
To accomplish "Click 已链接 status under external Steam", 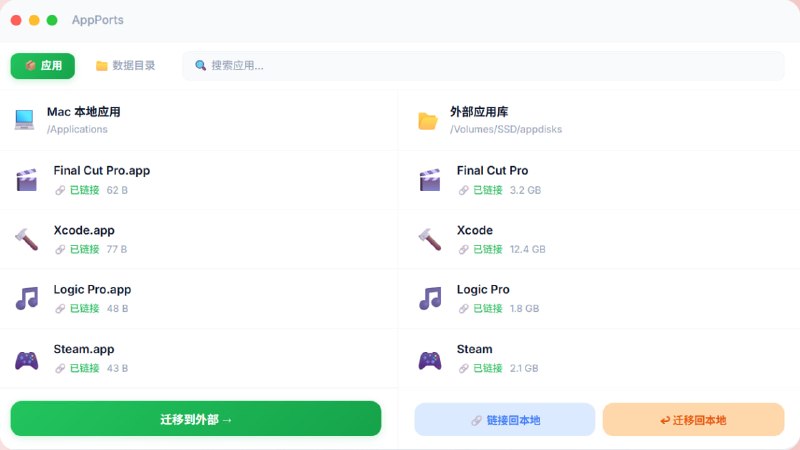I will coord(488,368).
